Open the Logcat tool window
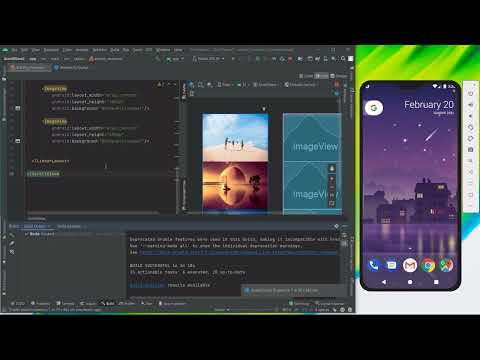480x360 pixels. tap(88, 303)
